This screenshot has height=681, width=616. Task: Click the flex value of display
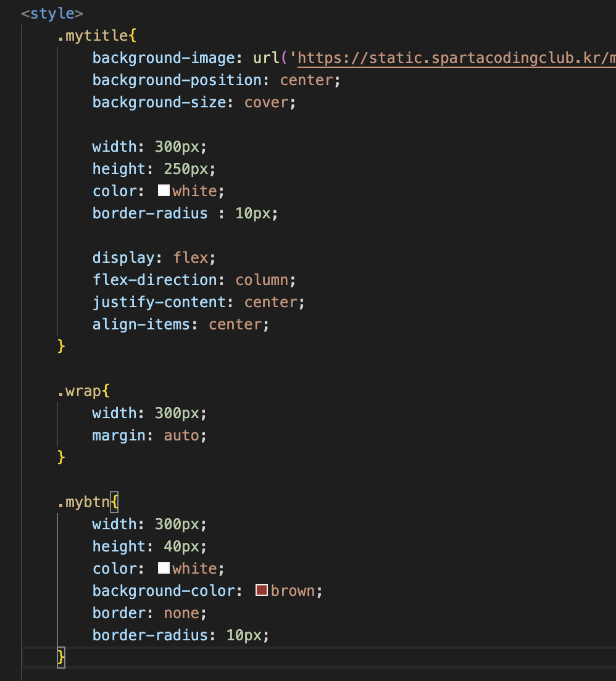coord(190,258)
